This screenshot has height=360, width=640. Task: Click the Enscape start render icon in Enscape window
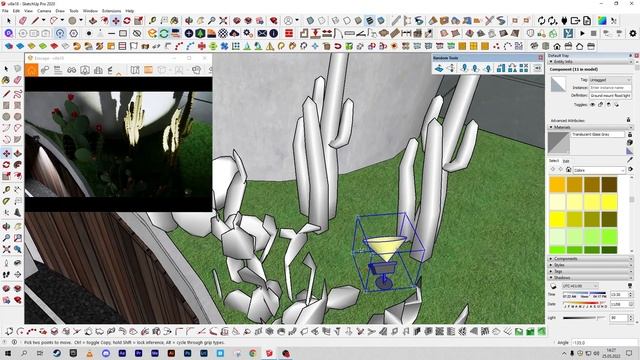tap(31, 70)
